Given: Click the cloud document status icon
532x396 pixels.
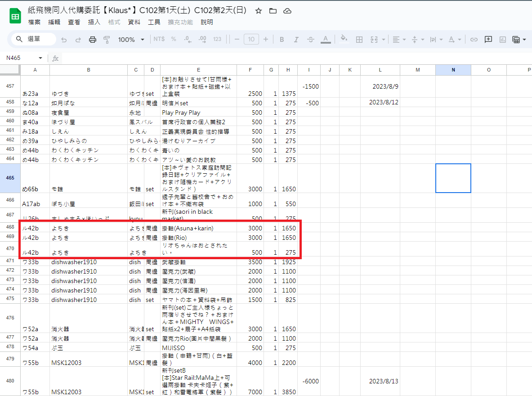Looking at the screenshot, I should [x=287, y=11].
